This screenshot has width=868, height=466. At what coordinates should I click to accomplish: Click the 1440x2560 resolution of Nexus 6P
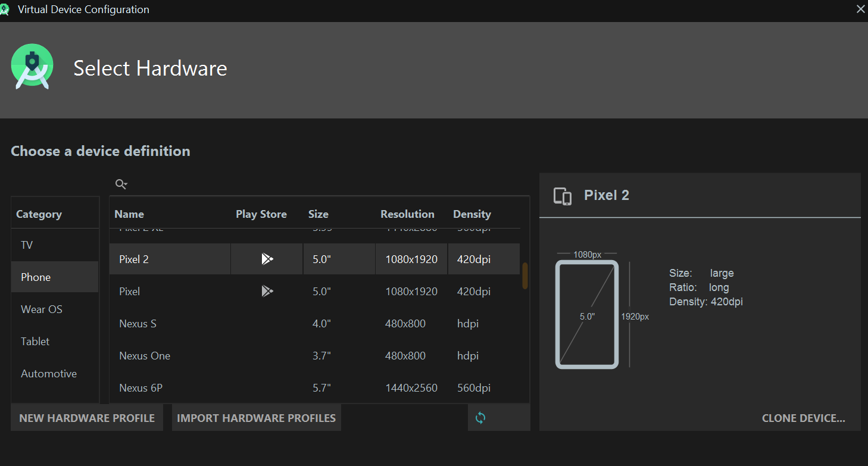click(x=411, y=387)
